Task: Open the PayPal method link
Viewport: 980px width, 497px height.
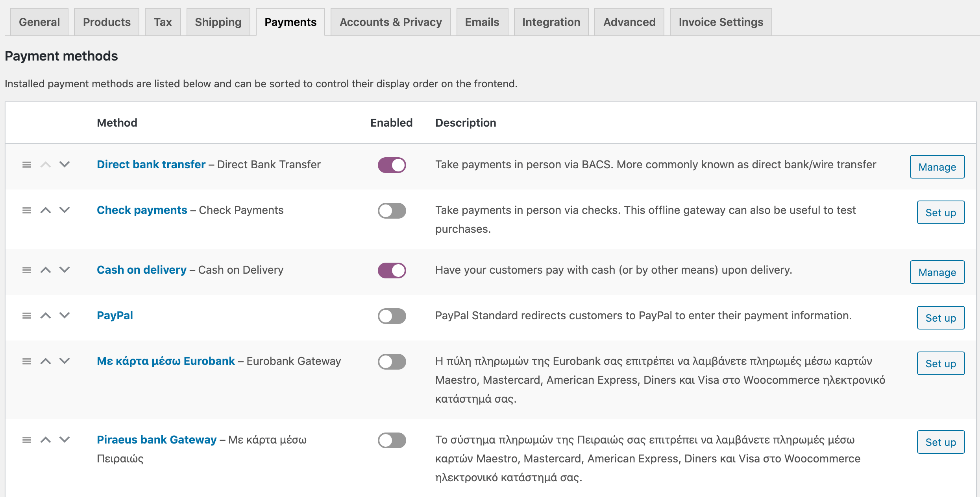Action: click(115, 315)
